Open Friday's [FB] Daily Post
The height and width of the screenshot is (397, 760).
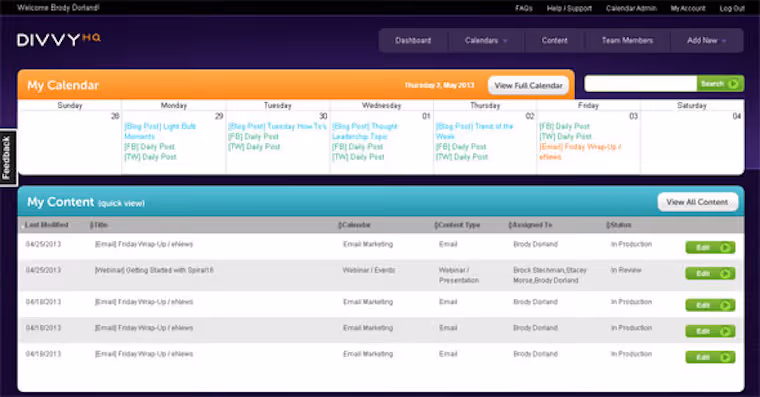(x=565, y=126)
